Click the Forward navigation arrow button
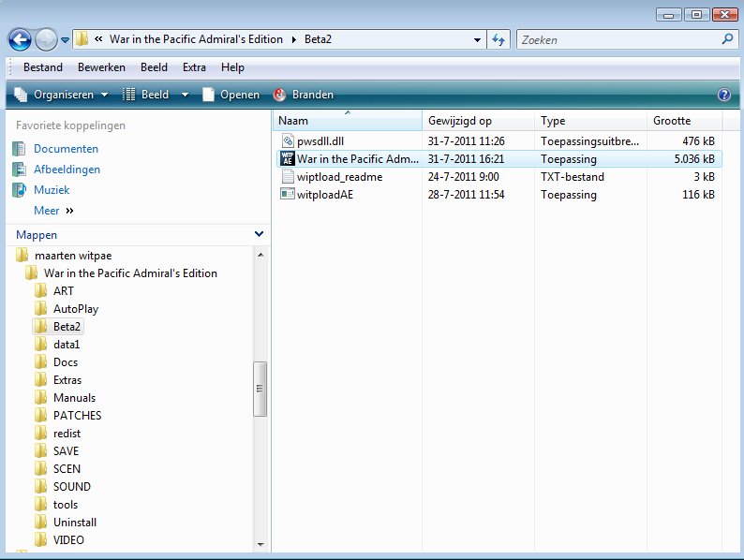 tap(46, 40)
